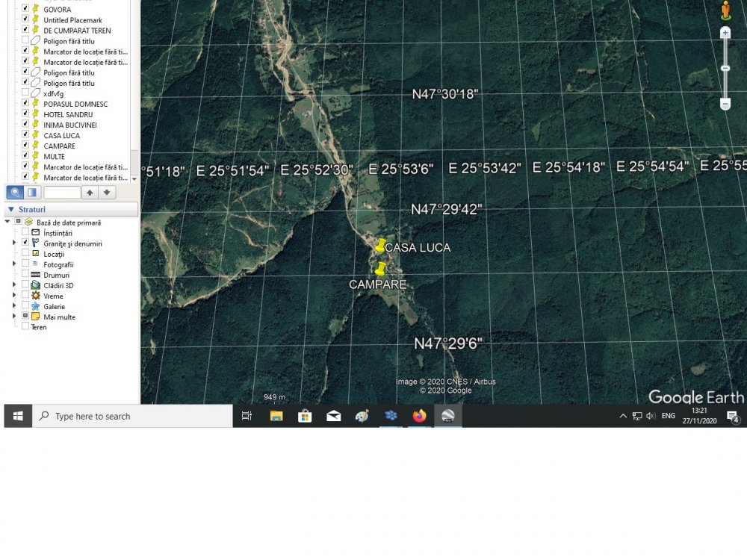Zoom out with the minus button
The height and width of the screenshot is (560, 747).
725,104
